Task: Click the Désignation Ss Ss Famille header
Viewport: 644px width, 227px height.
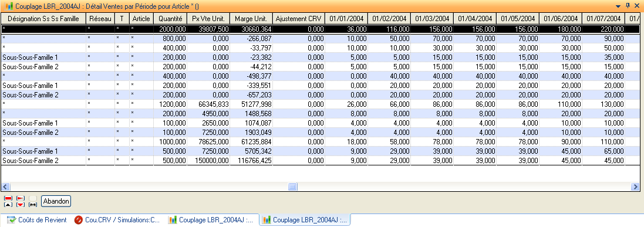Action: coord(43,18)
